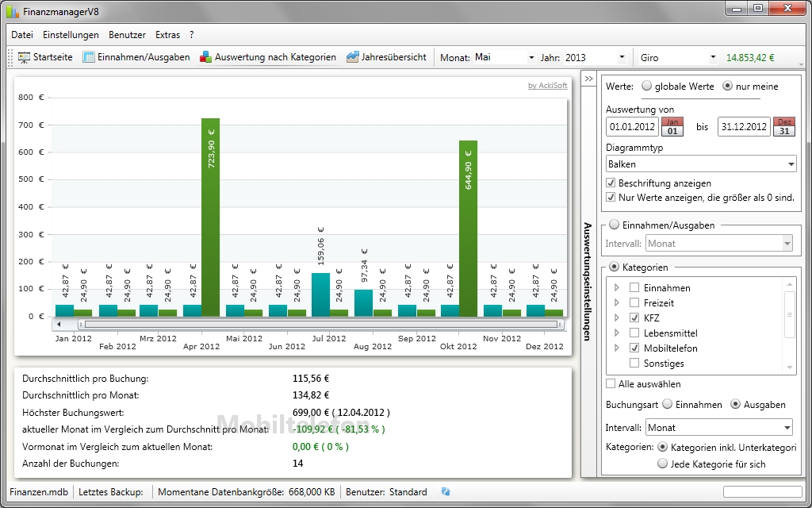Toggle Beschriftung anzeigen checkbox
The image size is (812, 508).
(611, 183)
